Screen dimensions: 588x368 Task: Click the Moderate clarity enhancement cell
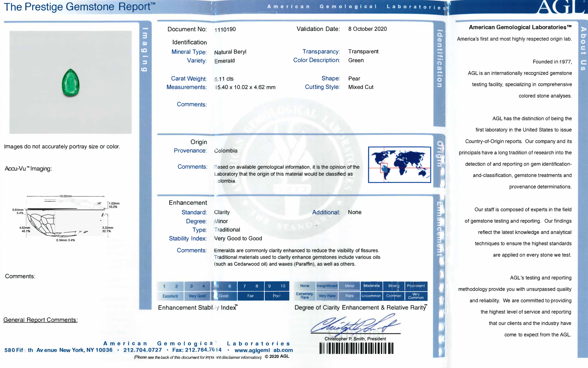(371, 286)
